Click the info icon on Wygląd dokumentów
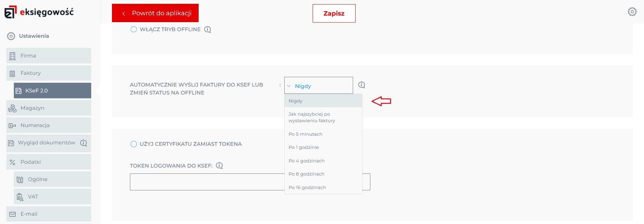 coord(84,143)
